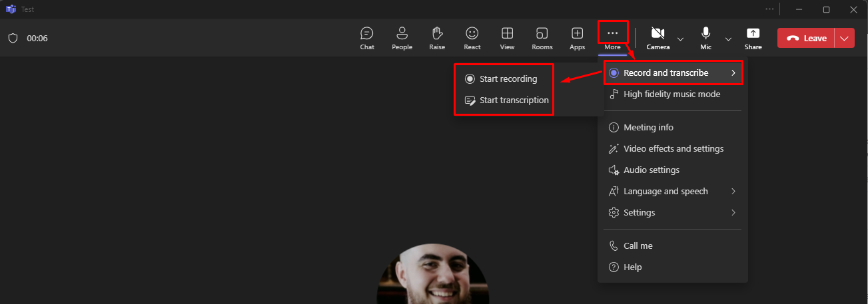Open Help from the More menu

(x=673, y=267)
